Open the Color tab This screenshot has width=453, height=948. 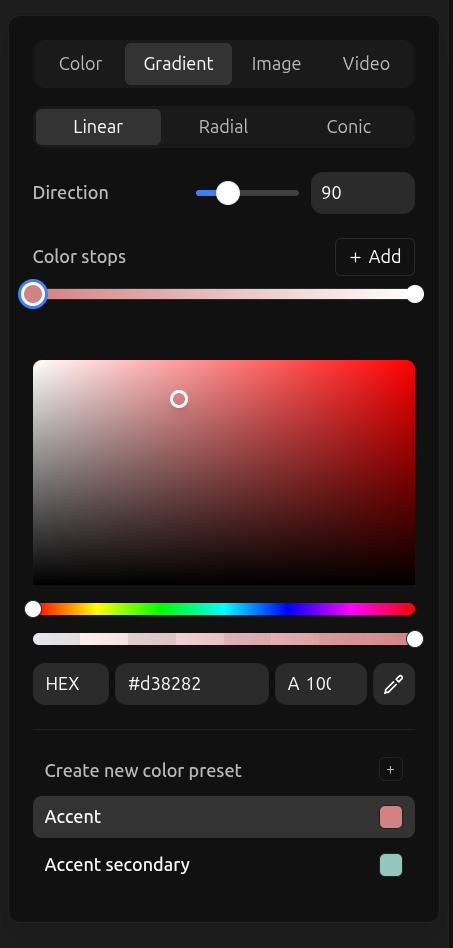80,63
